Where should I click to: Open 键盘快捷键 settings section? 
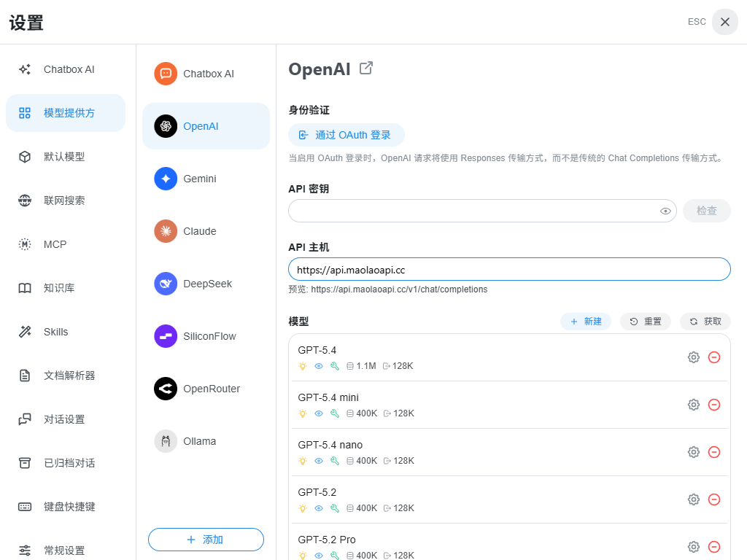pos(65,507)
